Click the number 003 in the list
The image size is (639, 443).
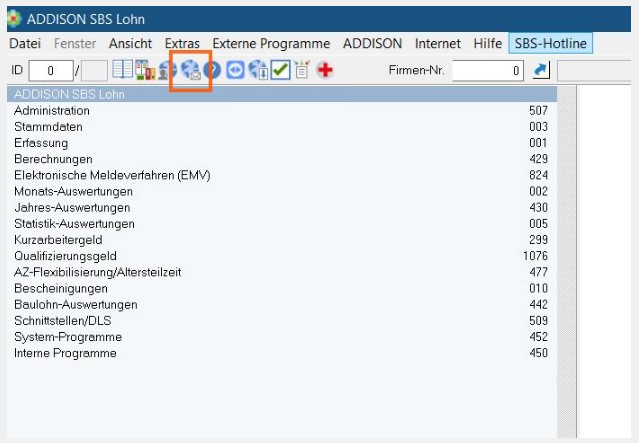(538, 127)
